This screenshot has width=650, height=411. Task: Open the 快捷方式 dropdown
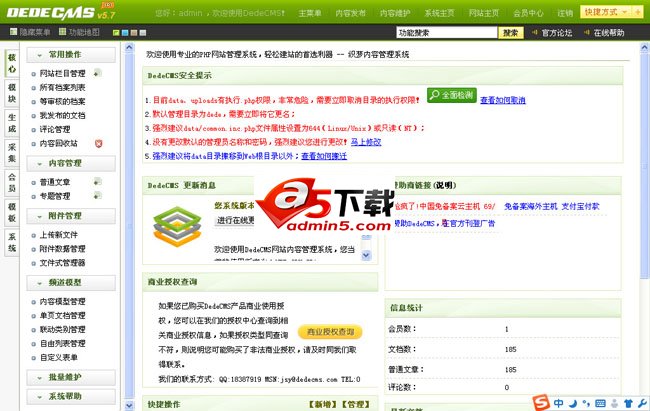(606, 12)
